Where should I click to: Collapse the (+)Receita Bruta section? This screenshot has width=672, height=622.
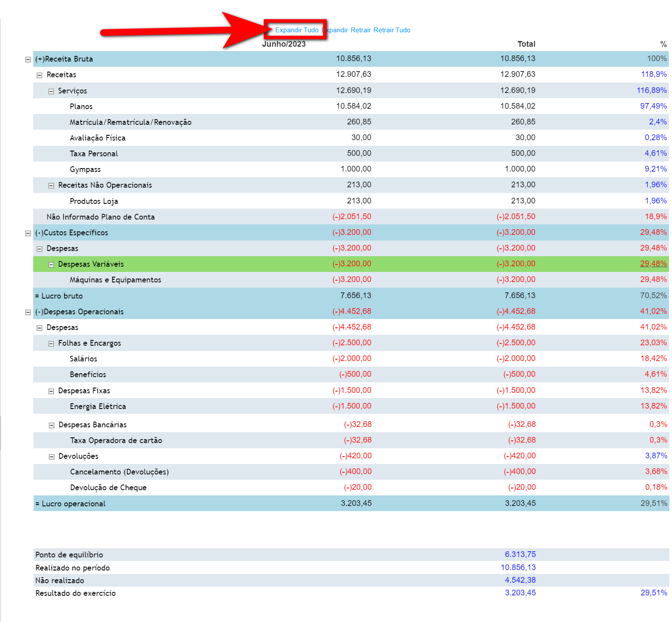tap(28, 59)
